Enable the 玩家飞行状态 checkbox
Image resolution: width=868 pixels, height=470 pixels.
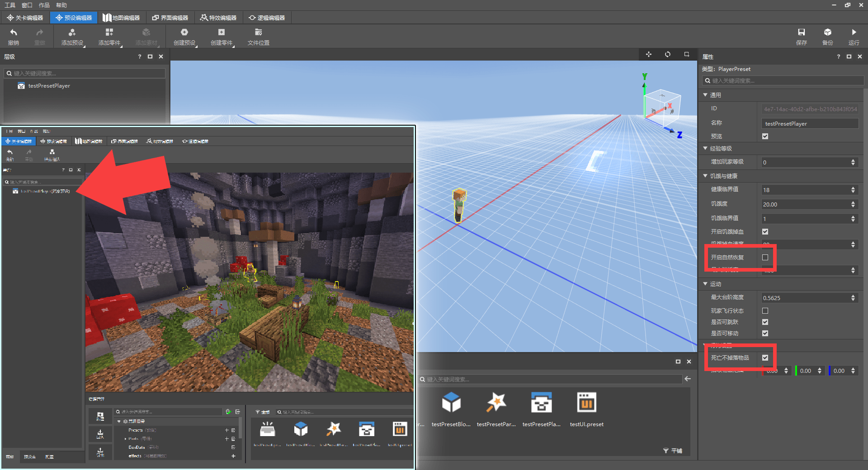(x=765, y=310)
